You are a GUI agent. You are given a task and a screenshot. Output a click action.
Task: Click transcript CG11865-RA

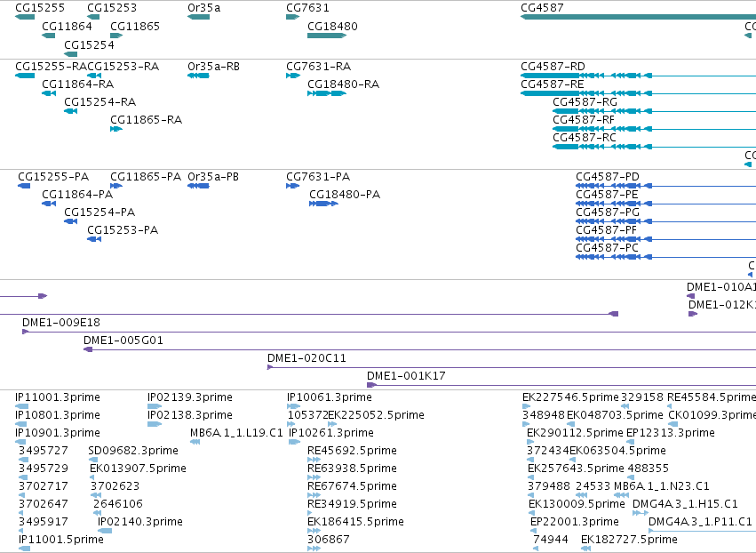(x=116, y=129)
